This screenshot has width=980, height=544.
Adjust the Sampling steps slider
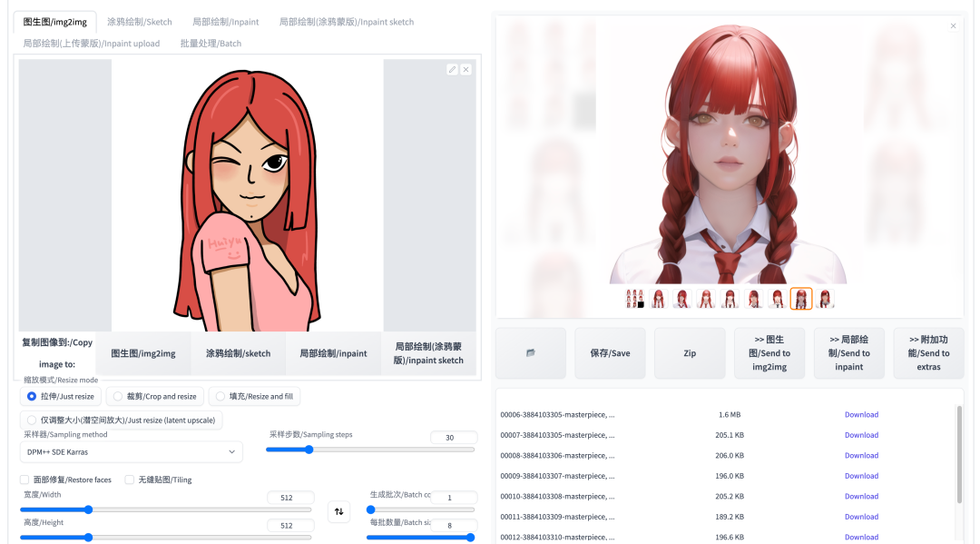tap(370, 450)
